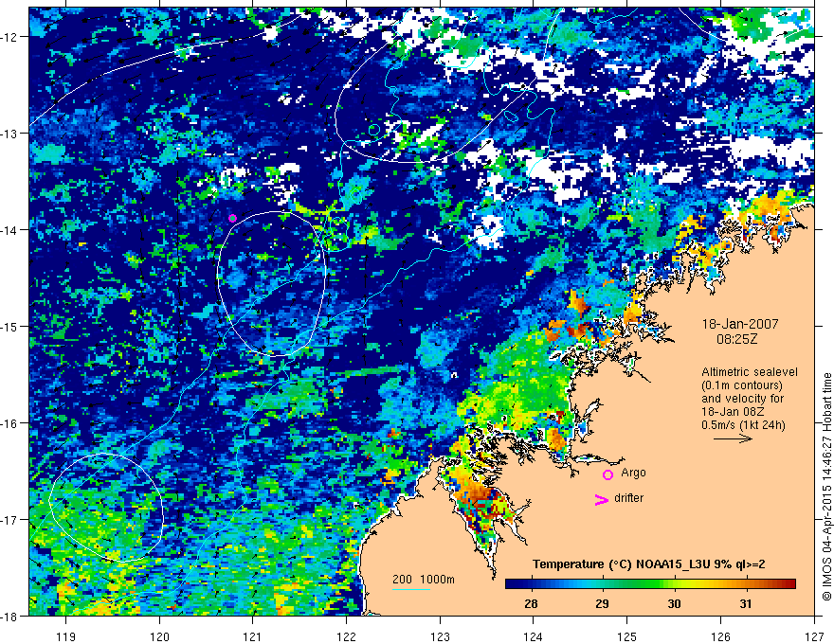Click latitude axis label -17
The height and width of the screenshot is (644, 834).
pyautogui.click(x=9, y=520)
